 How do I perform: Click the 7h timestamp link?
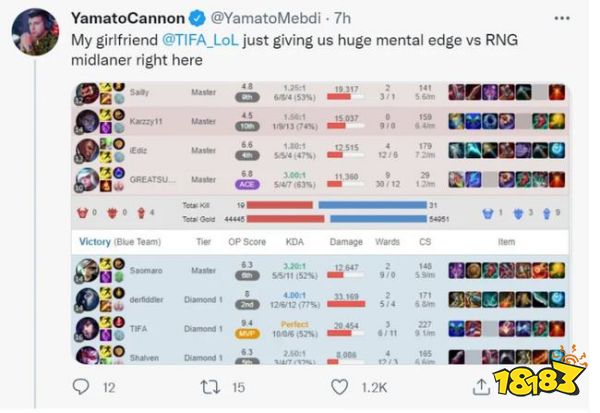tap(342, 18)
